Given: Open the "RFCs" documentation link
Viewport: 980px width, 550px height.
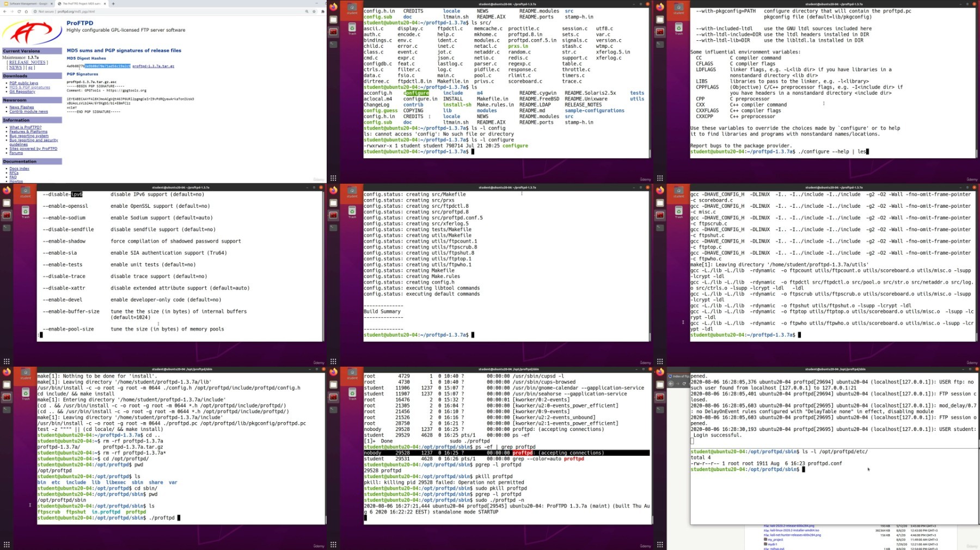Looking at the screenshot, I should 14,173.
